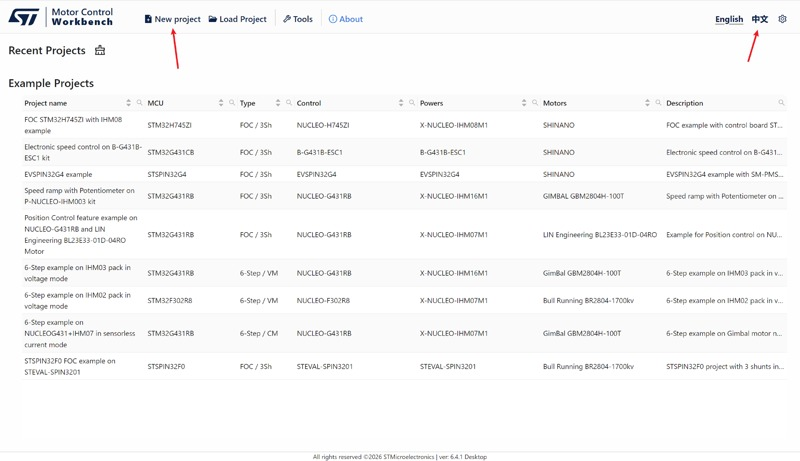
Task: Switch language to 中文
Action: (760, 19)
